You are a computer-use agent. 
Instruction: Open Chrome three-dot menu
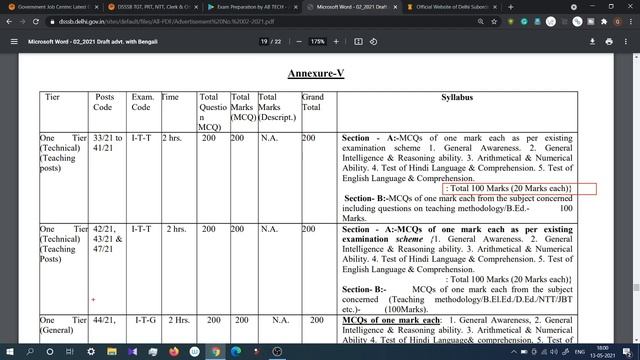point(631,21)
